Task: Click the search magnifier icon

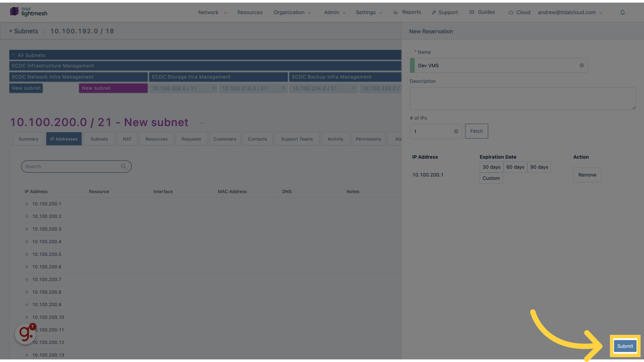Action: point(124,166)
